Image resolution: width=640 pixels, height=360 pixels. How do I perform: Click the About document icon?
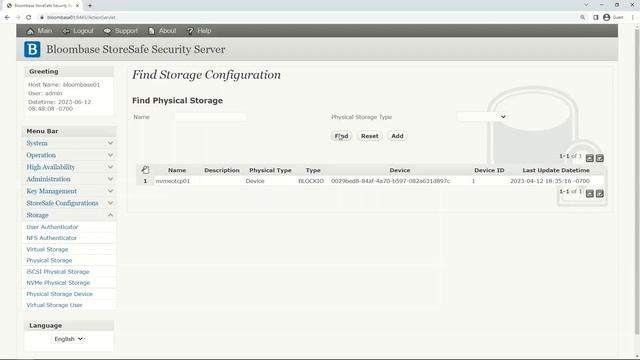click(x=151, y=31)
